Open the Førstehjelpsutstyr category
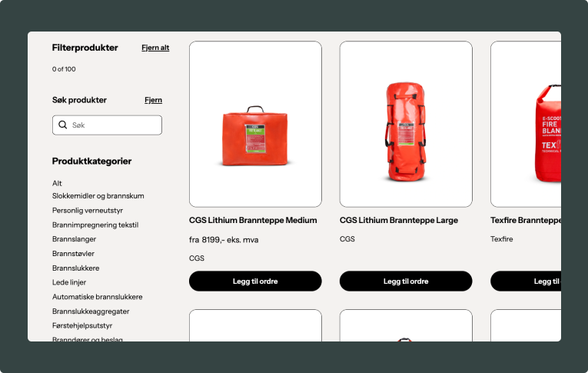The width and height of the screenshot is (588, 373). click(82, 326)
